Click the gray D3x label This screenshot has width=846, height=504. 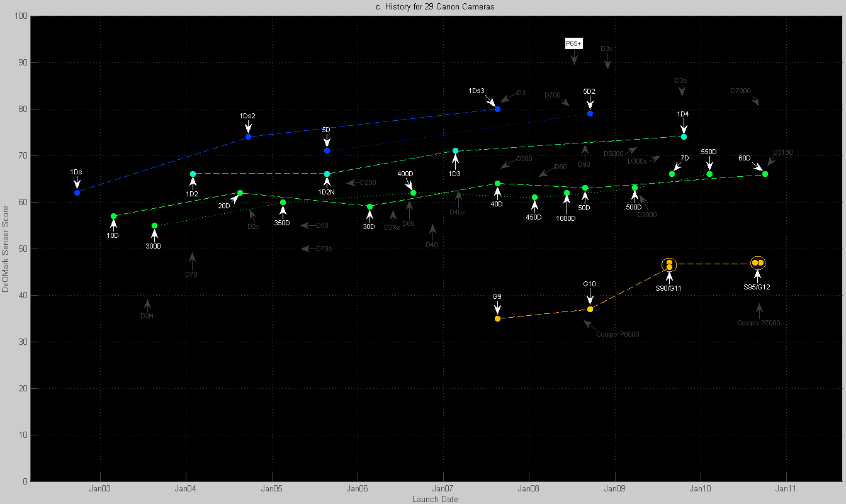(607, 48)
